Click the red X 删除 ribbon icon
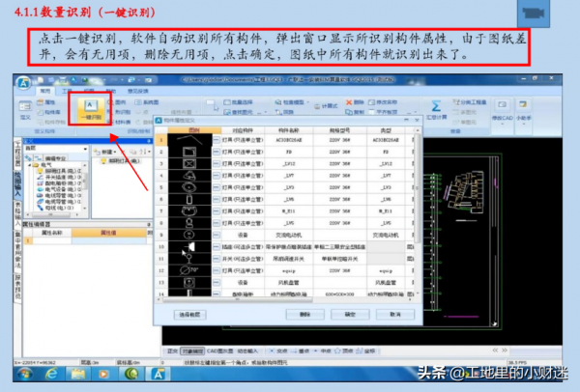Image resolution: width=580 pixels, height=392 pixels. [355, 102]
